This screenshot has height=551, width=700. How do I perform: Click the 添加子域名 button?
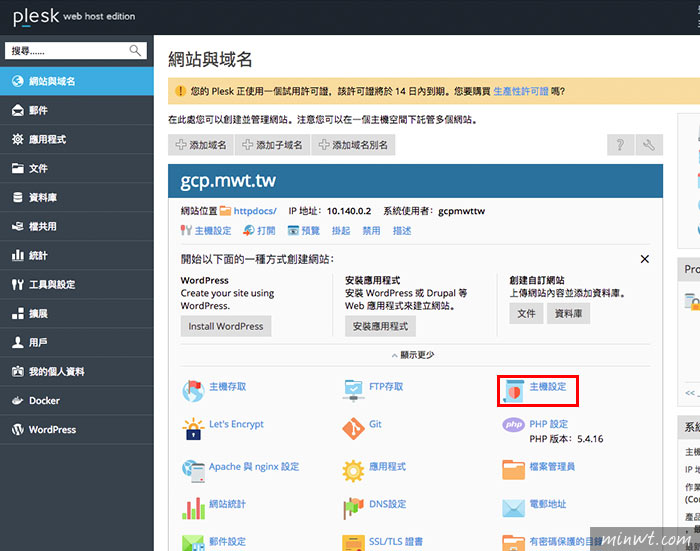tap(272, 145)
